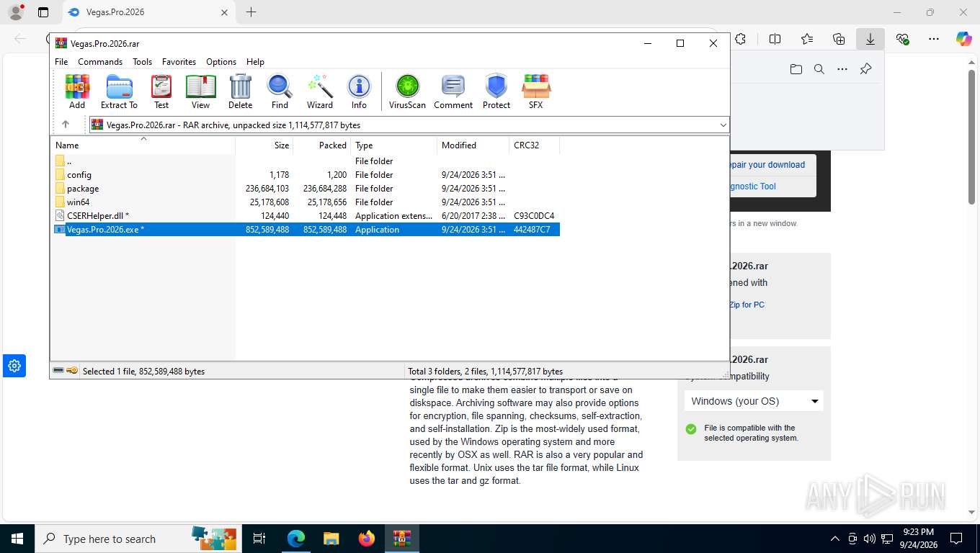The height and width of the screenshot is (553, 980).
Task: Open the View toolbar icon
Action: coord(200,91)
